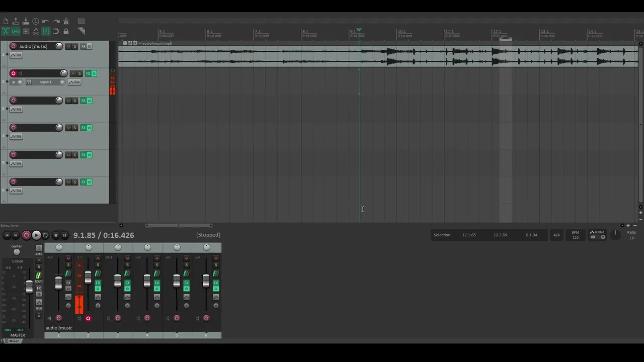Viewport: 644px width, 362px height.
Task: Mute track 3 in track panel
Action: pos(68,101)
